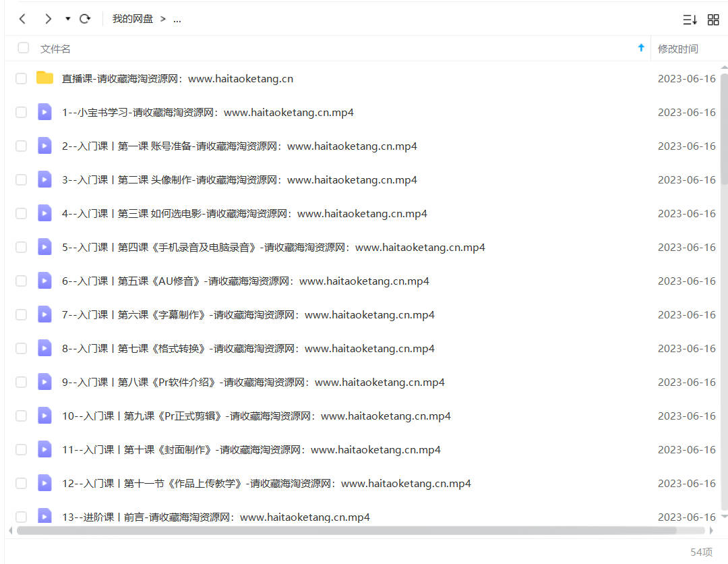This screenshot has height=564, width=728.
Task: Open the file 13--进阶课 前言
Action: 216,517
